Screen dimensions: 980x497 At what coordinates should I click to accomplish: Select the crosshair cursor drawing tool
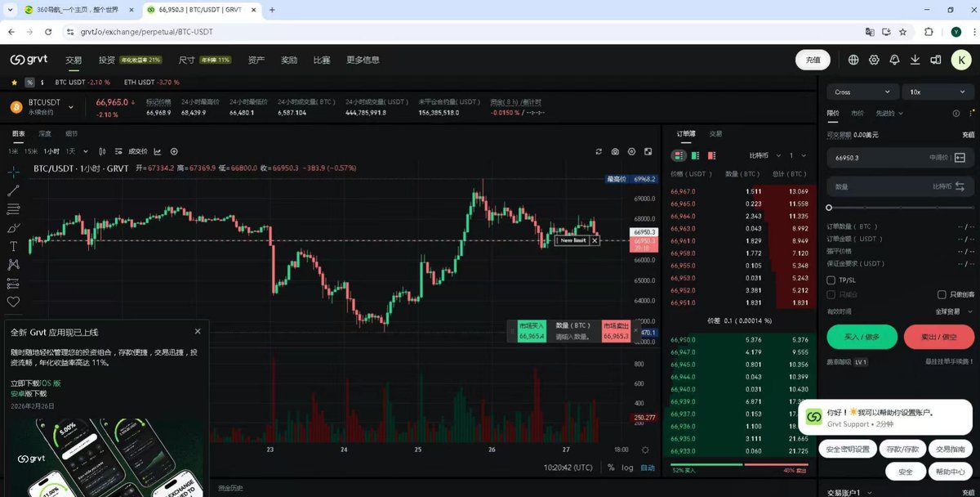[x=13, y=172]
